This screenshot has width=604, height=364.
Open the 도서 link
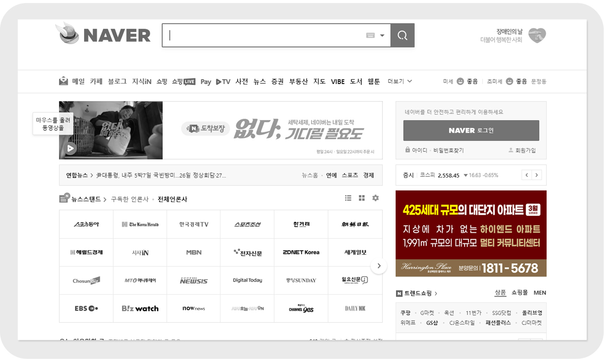pos(356,81)
